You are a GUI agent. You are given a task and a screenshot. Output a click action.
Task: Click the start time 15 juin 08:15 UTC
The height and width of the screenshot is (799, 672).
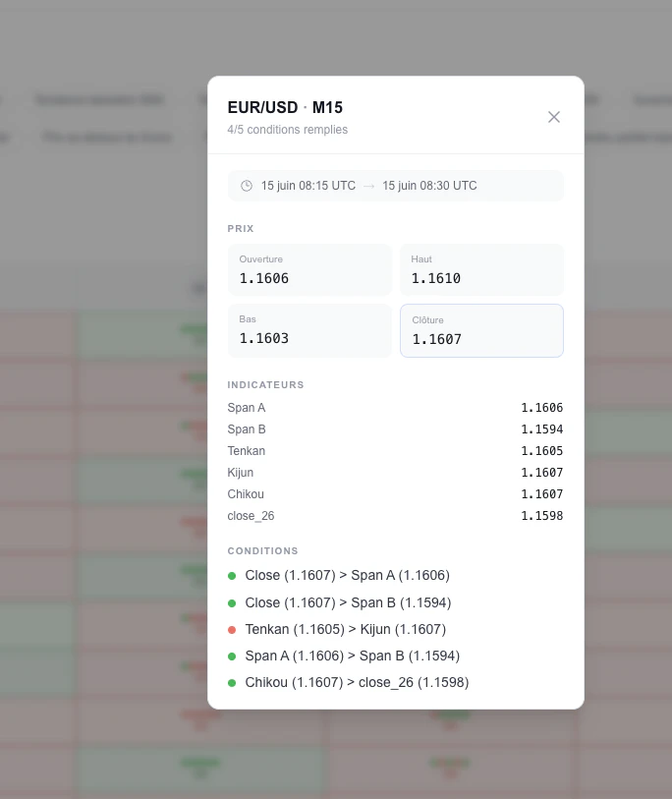tap(308, 186)
